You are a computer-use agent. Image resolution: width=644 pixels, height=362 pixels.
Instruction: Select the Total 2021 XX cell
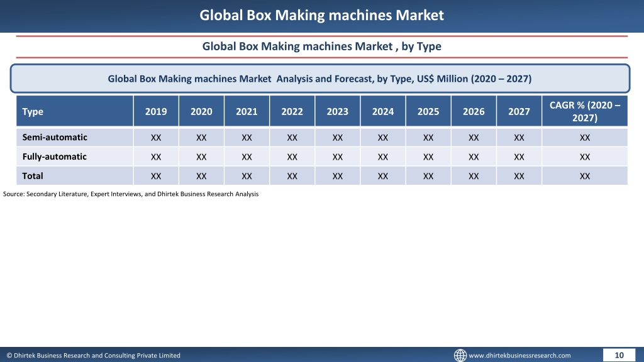247,176
